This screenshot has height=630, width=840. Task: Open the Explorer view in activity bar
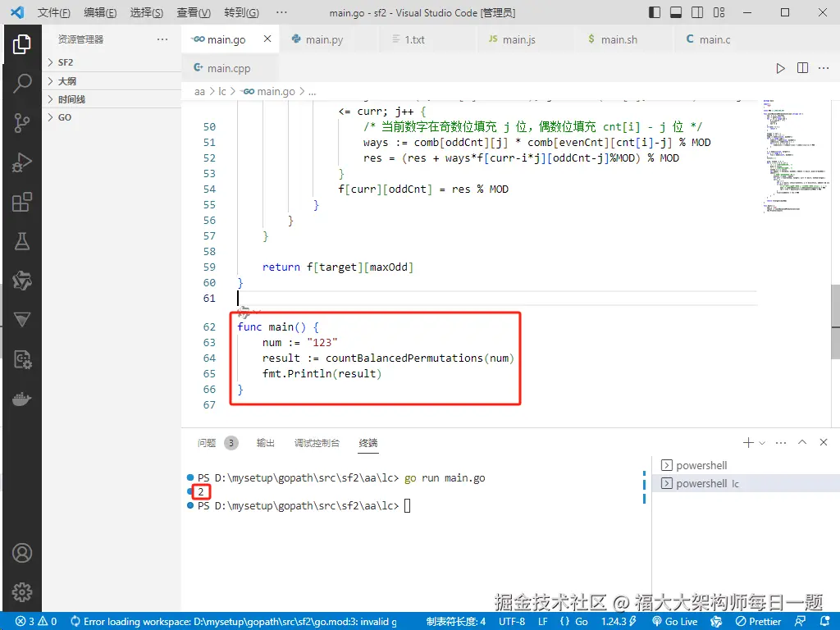pos(22,44)
